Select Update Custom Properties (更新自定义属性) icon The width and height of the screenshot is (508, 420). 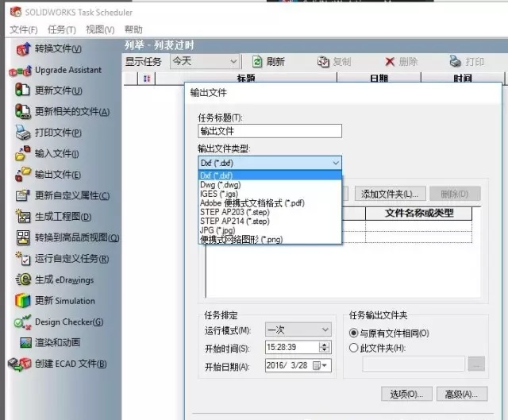23,195
